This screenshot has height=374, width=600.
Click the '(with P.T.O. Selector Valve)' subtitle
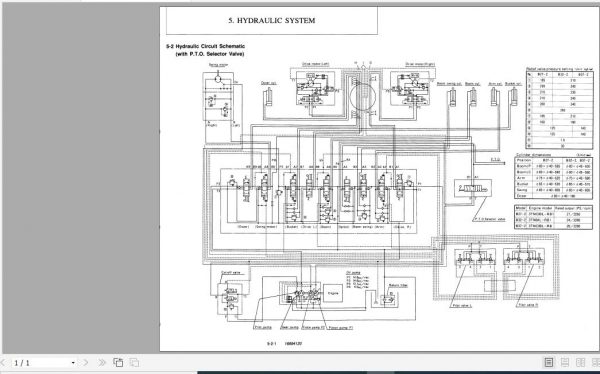(210, 54)
